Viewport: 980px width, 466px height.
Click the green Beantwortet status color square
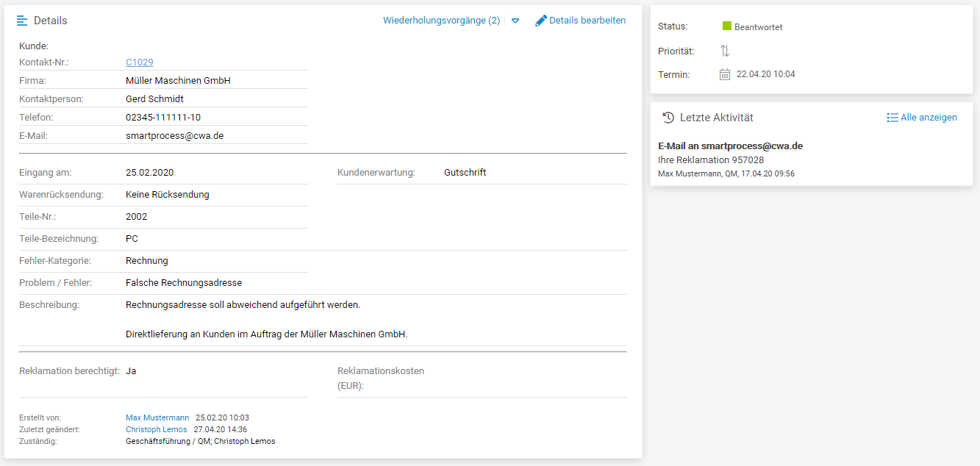coord(727,26)
